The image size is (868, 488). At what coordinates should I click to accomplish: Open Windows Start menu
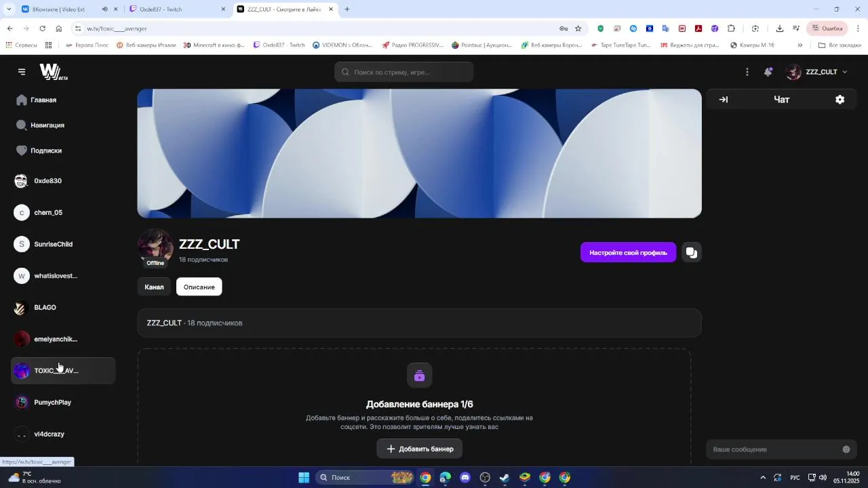pyautogui.click(x=304, y=477)
